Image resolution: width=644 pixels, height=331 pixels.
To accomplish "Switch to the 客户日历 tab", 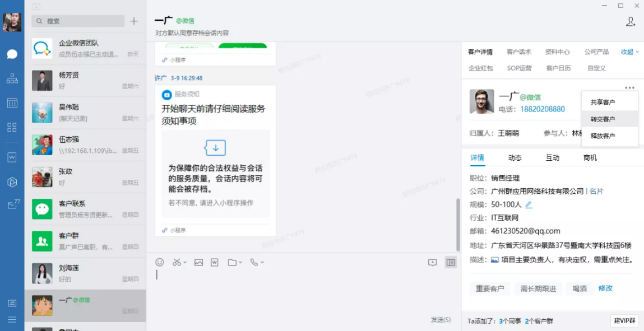I will click(558, 68).
